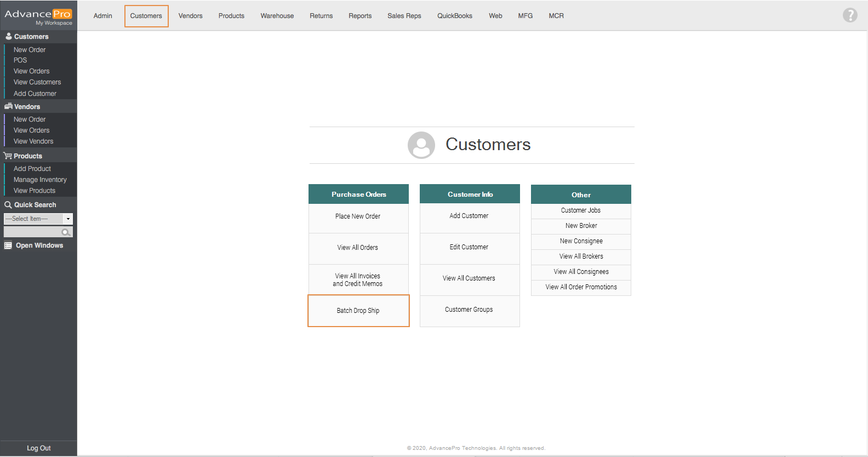868x457 pixels.
Task: Open the Warehouse menu
Action: tap(277, 16)
